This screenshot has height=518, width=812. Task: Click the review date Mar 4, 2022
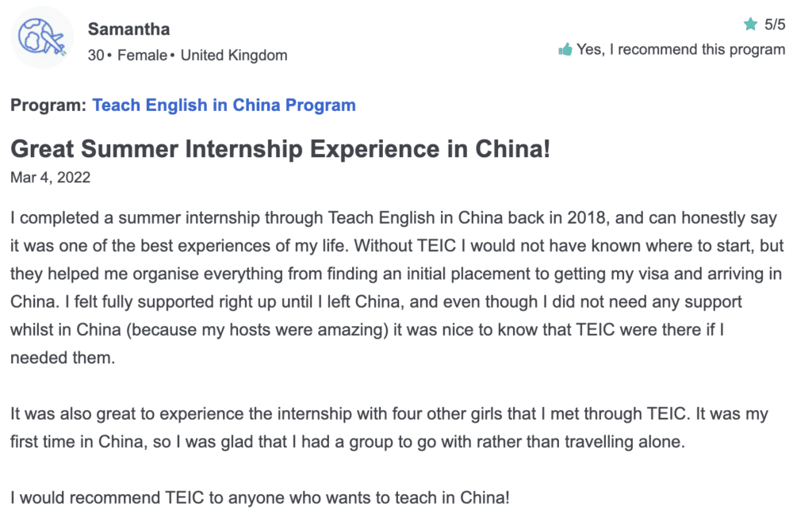tap(50, 178)
